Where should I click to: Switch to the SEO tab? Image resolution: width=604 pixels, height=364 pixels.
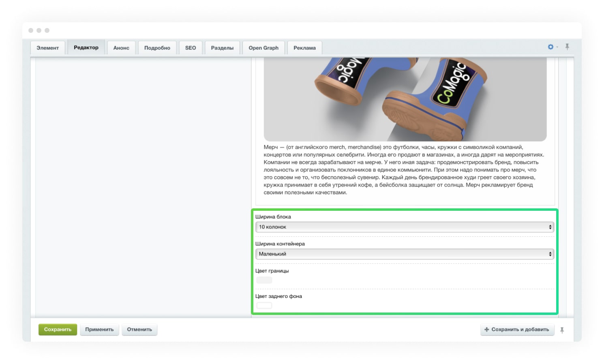pos(191,48)
